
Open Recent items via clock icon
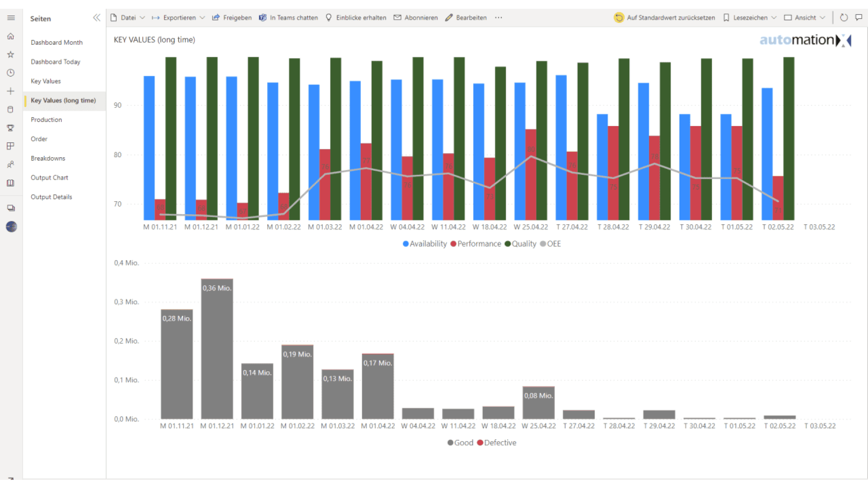coord(10,72)
